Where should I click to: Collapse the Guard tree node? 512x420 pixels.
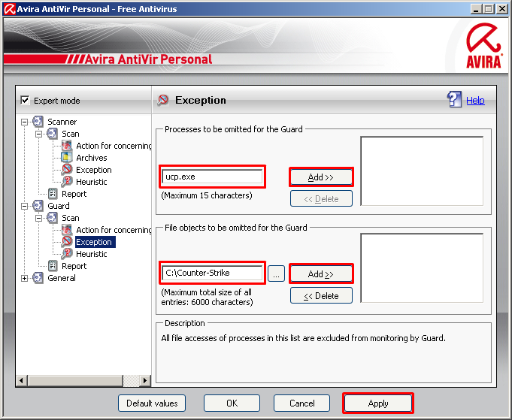24,206
